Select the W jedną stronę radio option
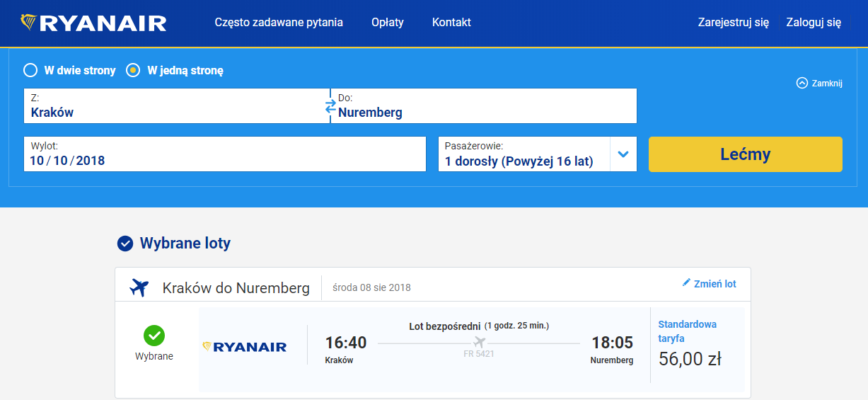 tap(133, 70)
